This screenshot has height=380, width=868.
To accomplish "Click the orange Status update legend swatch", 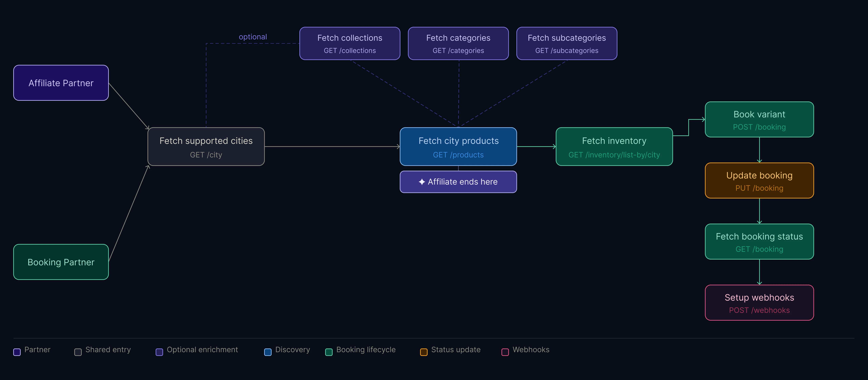I will tap(424, 352).
